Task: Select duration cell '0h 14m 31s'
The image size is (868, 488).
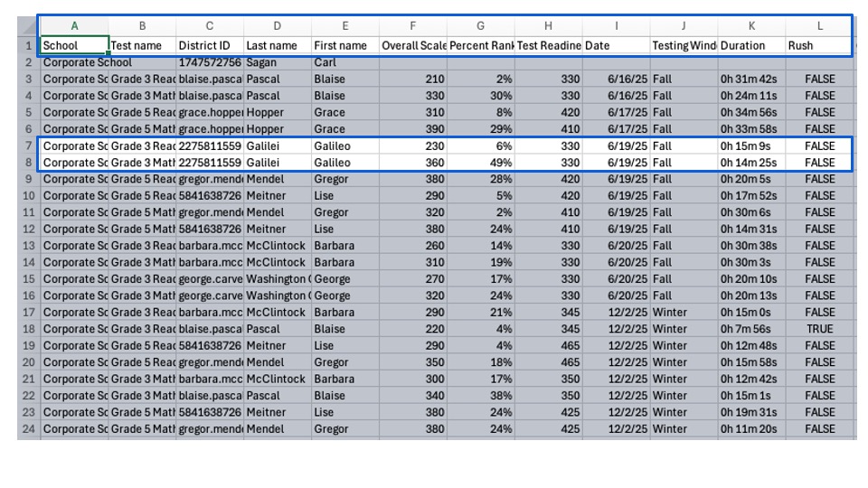Action: (751, 229)
